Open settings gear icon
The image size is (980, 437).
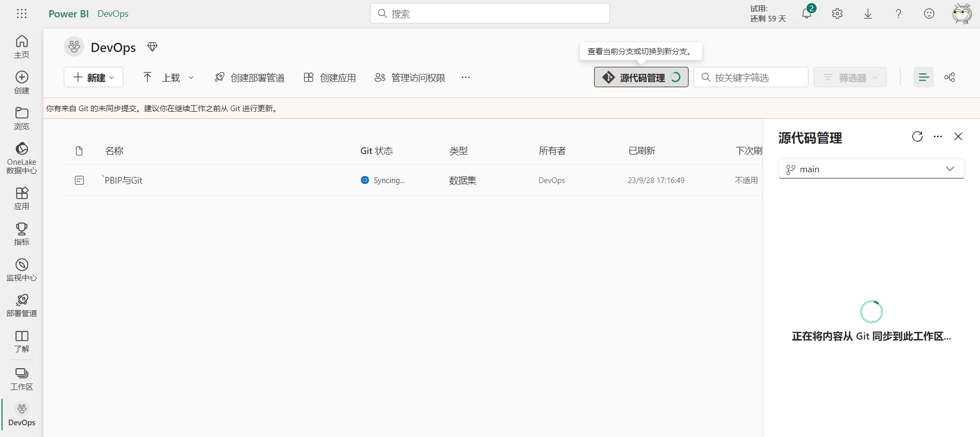(x=837, y=14)
